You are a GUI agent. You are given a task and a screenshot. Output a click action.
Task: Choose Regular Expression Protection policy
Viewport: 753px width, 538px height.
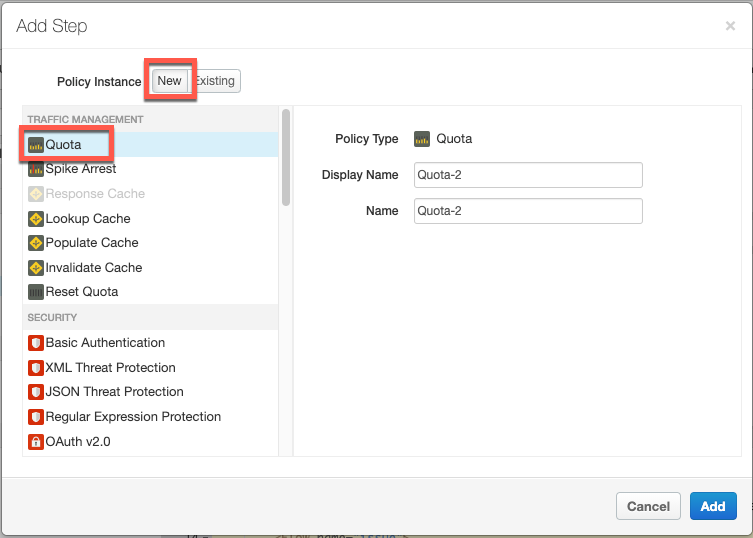(133, 416)
